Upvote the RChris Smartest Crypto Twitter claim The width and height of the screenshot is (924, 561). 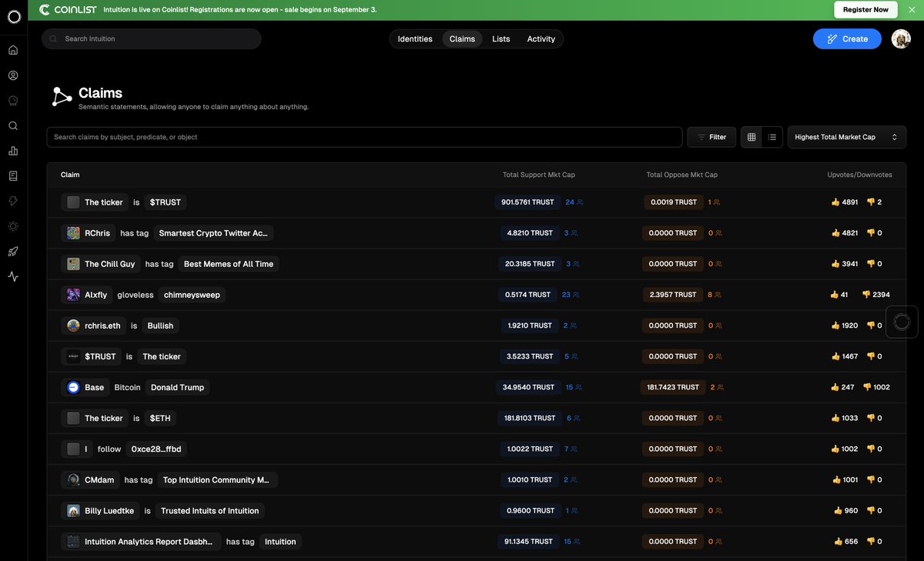(x=835, y=233)
